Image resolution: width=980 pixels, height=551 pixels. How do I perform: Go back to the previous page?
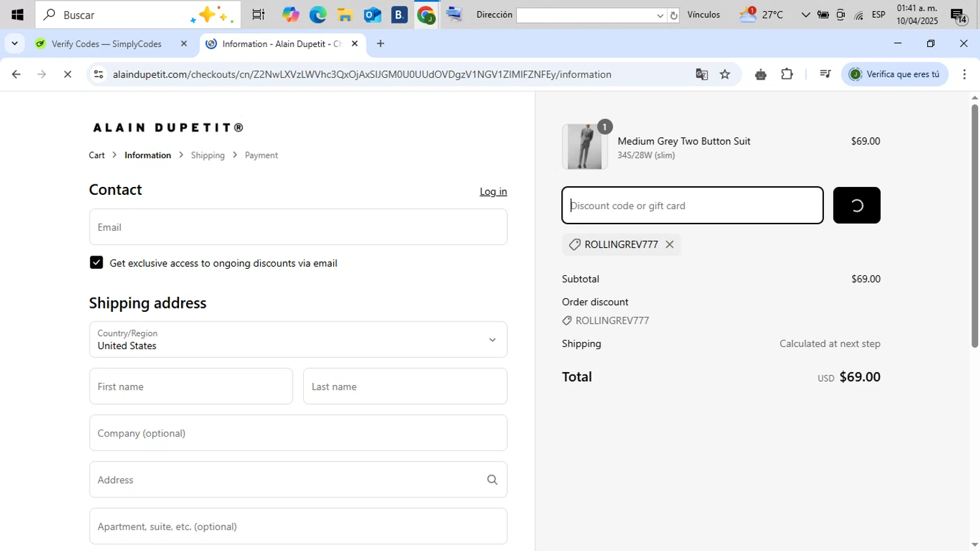(16, 75)
